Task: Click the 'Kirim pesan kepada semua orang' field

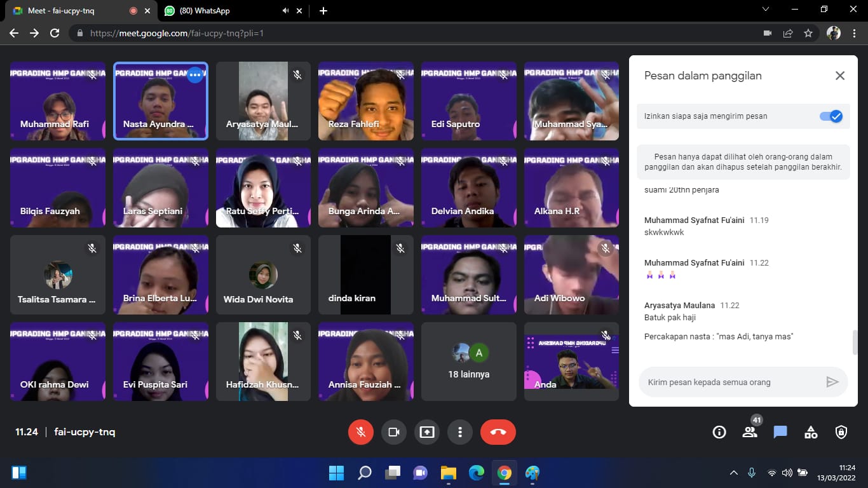Action: 731,382
